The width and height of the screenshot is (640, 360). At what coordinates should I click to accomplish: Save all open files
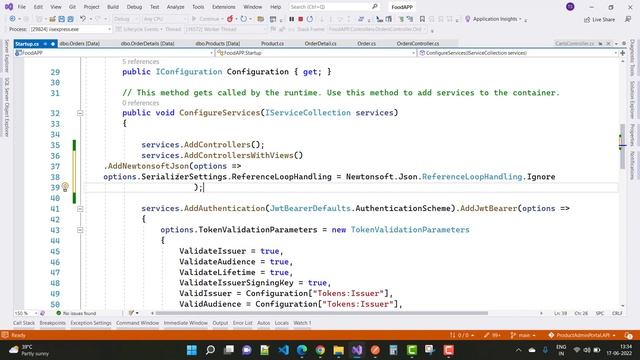pos(70,19)
